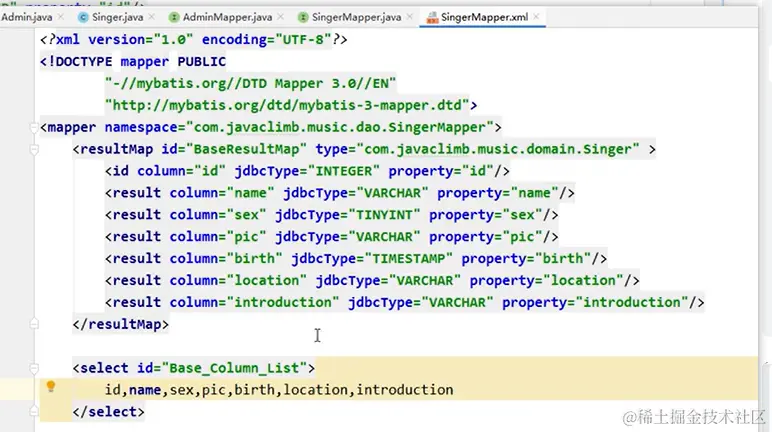This screenshot has width=772, height=432.
Task: Click TIMESTAMP jdbcType in birth row
Action: [x=408, y=259]
